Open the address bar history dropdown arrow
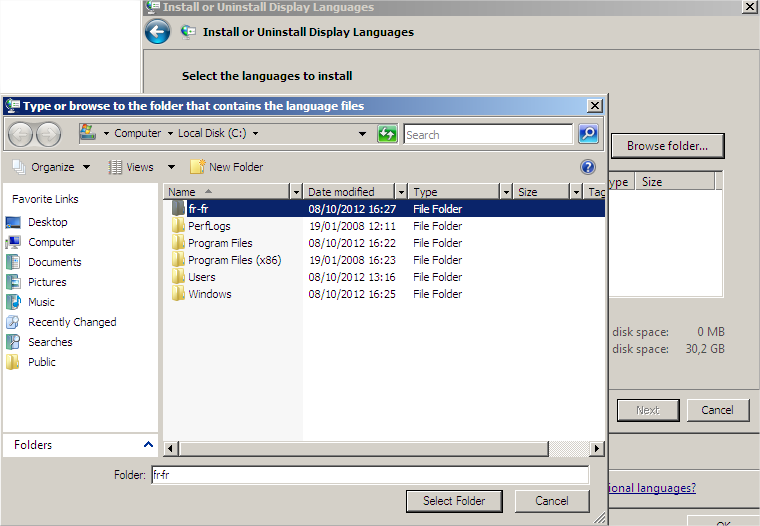The width and height of the screenshot is (760, 526). 362,134
